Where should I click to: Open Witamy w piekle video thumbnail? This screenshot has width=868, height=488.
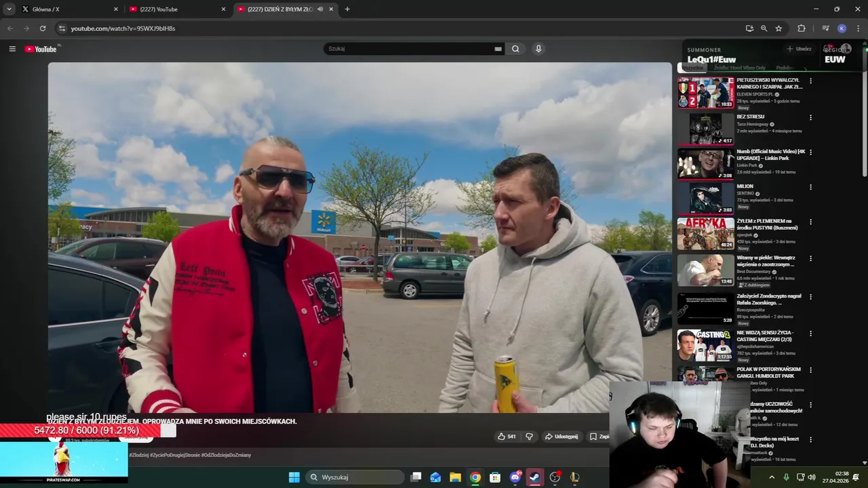[706, 270]
